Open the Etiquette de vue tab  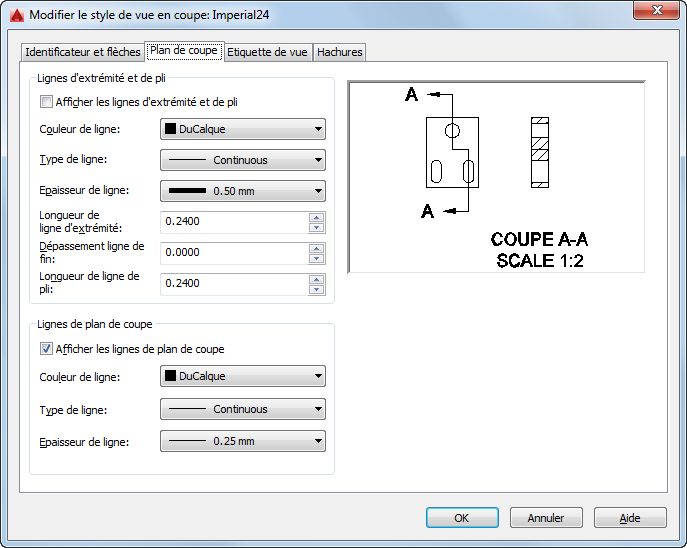[x=267, y=52]
